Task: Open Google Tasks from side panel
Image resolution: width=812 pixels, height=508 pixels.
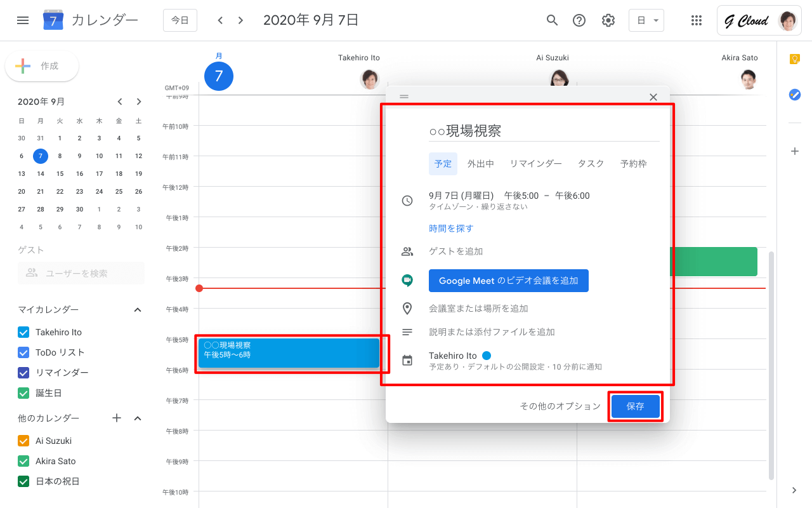Action: (x=794, y=95)
